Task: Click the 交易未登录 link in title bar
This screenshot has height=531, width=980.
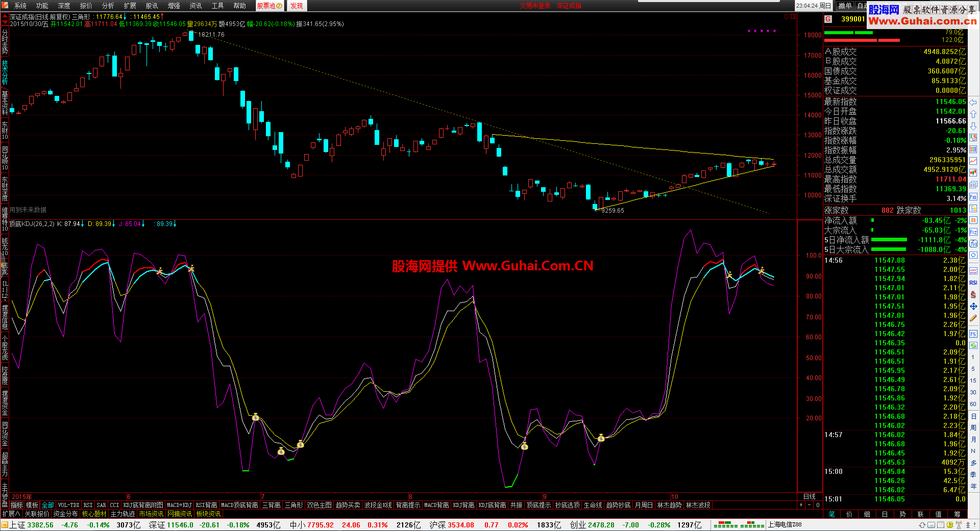Action: [x=535, y=6]
